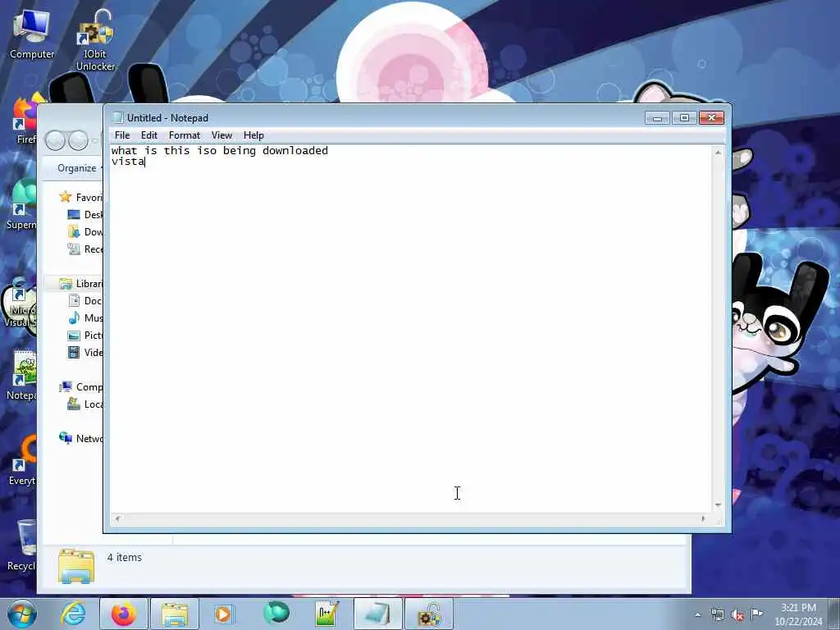Image resolution: width=840 pixels, height=630 pixels.
Task: Click Notepad vertical scrollbar up arrow
Action: pos(718,153)
